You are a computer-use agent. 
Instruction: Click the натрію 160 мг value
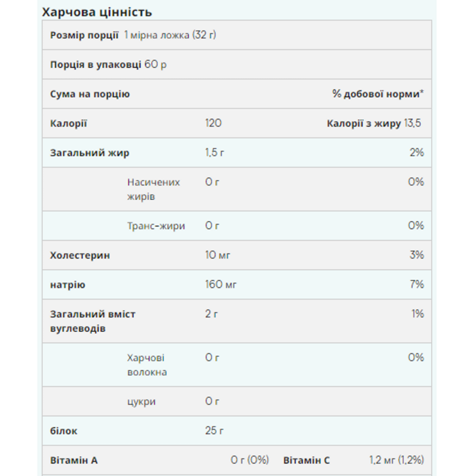coord(221,284)
